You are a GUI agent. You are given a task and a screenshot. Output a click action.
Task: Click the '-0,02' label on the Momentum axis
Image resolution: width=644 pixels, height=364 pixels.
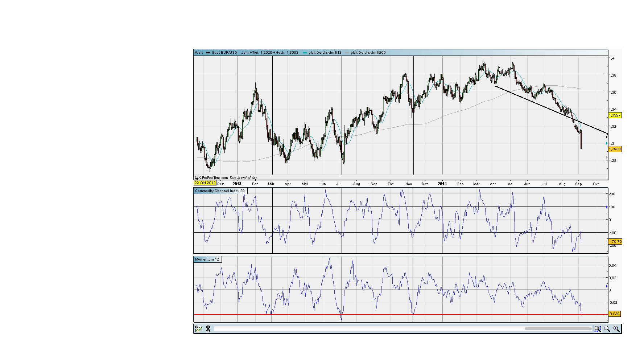tap(613, 303)
